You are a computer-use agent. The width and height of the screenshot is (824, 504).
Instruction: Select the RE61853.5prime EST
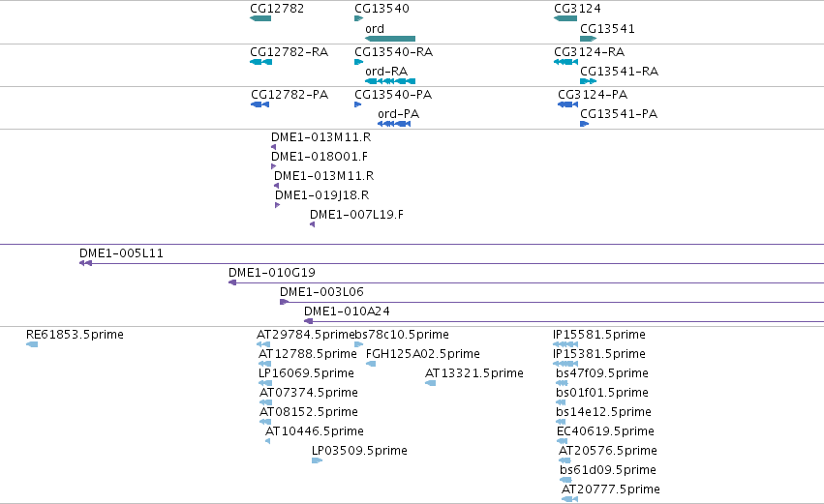click(32, 344)
